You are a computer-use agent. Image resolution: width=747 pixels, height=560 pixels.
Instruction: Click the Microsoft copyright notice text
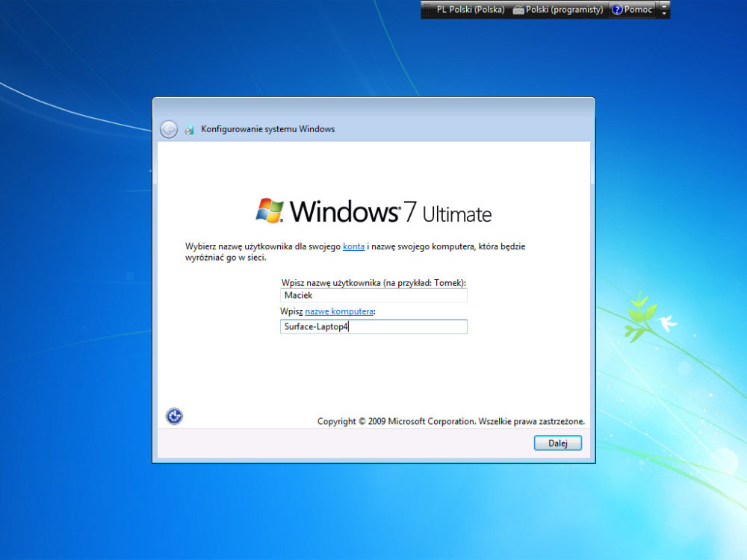click(450, 421)
